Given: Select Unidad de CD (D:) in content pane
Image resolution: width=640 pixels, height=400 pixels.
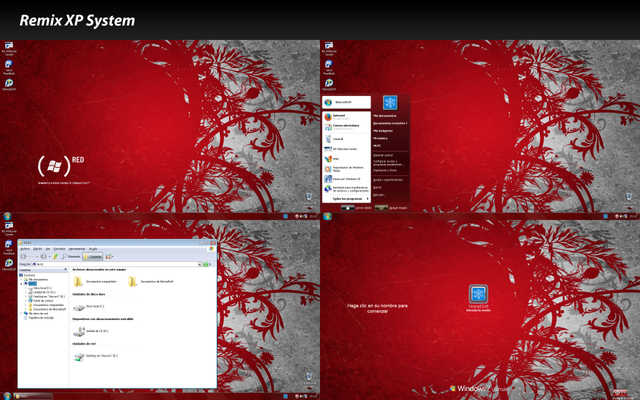Looking at the screenshot, I should (x=90, y=331).
